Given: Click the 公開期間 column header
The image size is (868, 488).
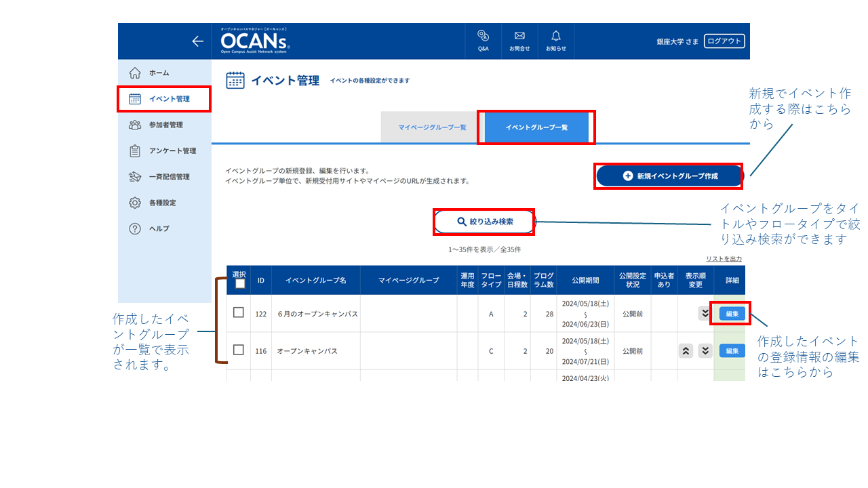Looking at the screenshot, I should [585, 280].
